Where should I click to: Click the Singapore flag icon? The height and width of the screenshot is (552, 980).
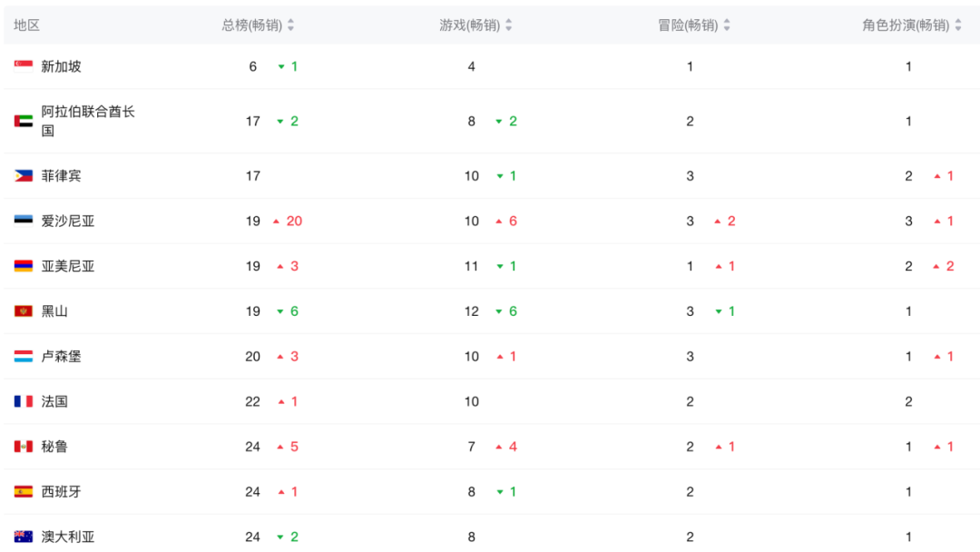point(24,65)
